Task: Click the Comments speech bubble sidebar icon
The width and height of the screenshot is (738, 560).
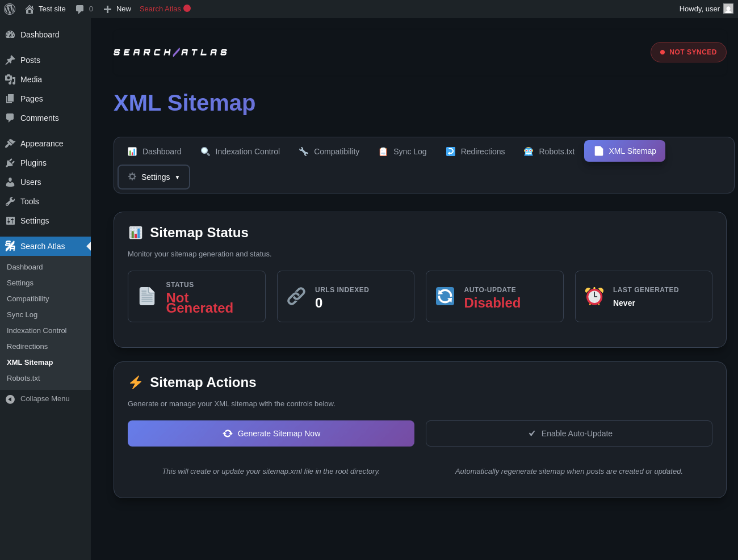Action: click(x=10, y=118)
